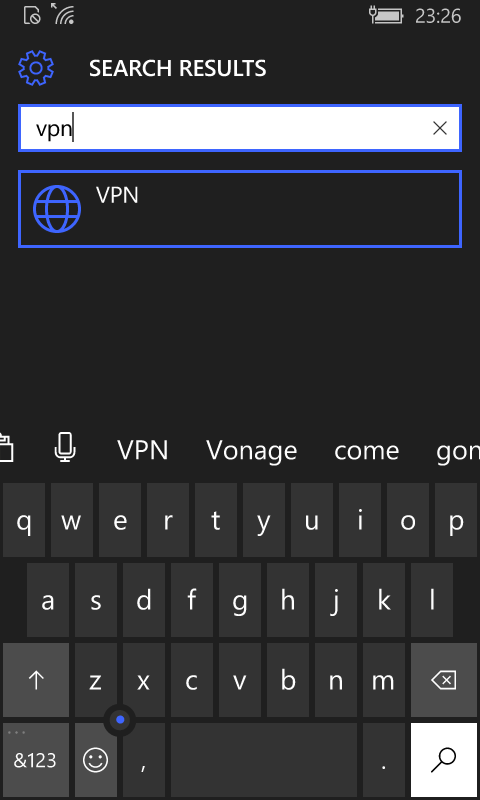Tap the magnifier search key
Image resolution: width=480 pixels, height=800 pixels.
coord(444,760)
